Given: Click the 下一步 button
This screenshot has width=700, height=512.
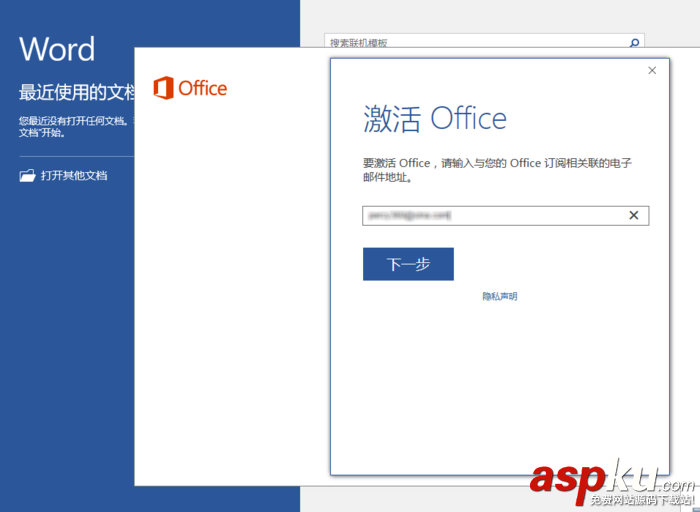Looking at the screenshot, I should 408,264.
